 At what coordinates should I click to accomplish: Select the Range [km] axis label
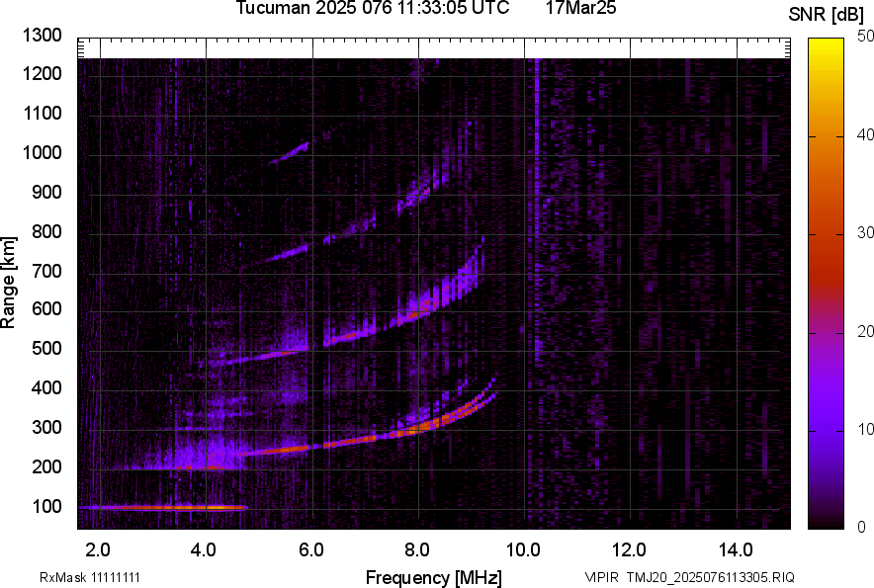coord(9,283)
